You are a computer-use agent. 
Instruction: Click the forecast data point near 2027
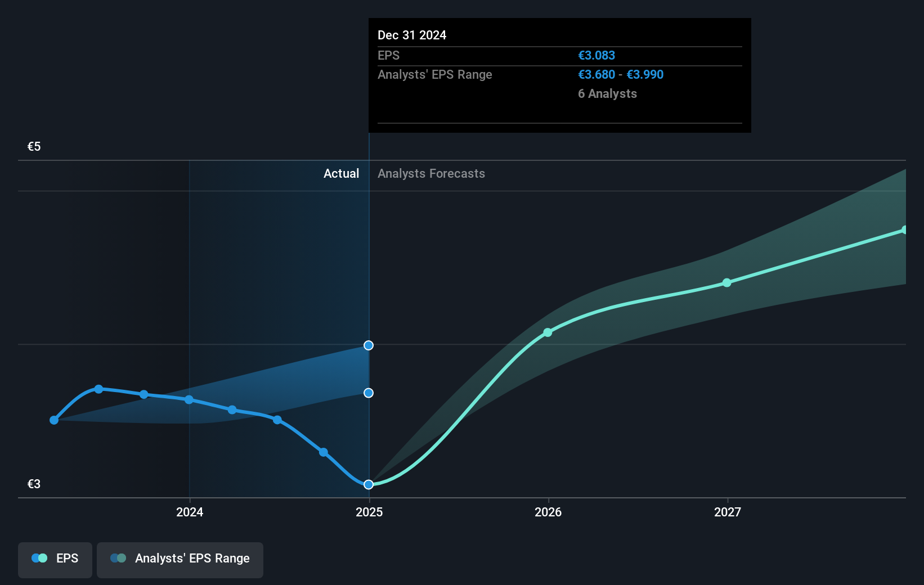[x=727, y=283]
